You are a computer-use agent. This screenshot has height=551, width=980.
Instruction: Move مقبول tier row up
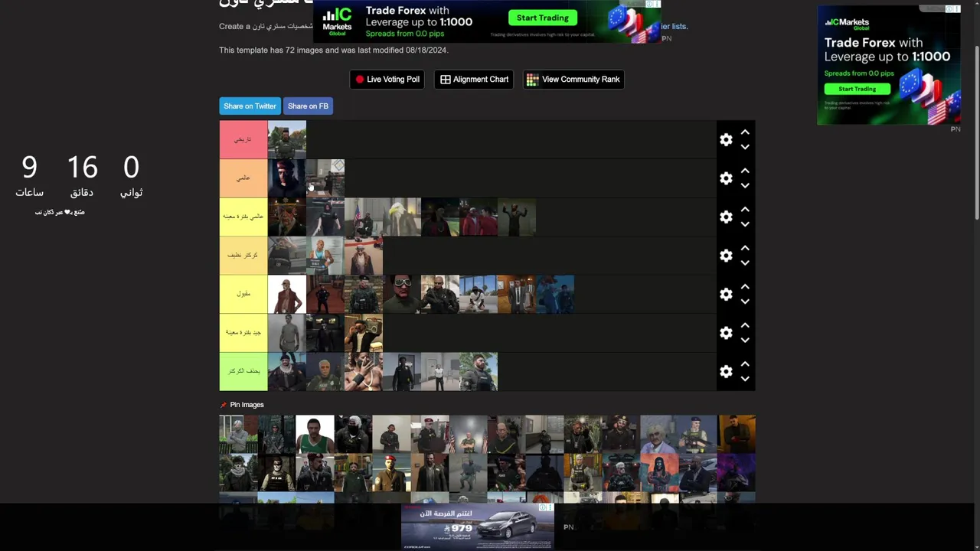point(745,287)
